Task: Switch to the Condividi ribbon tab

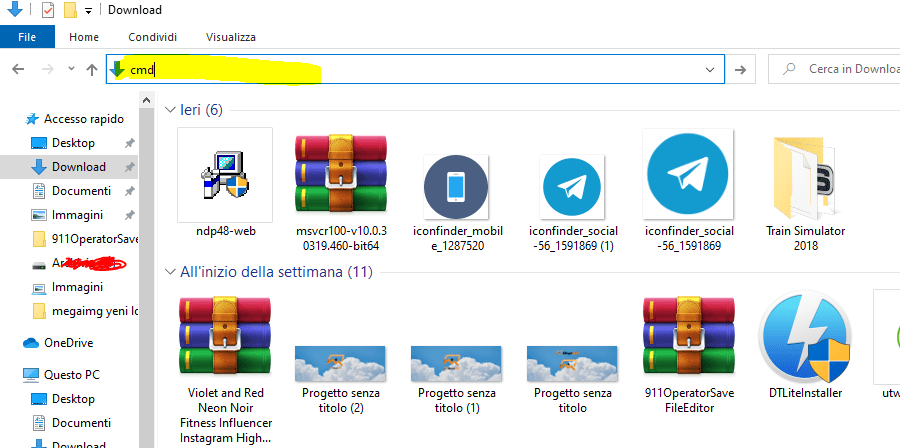Action: [x=152, y=37]
